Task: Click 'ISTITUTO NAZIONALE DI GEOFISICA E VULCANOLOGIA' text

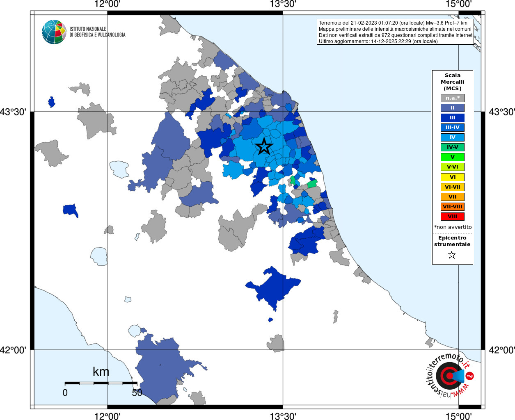Action: (x=97, y=32)
